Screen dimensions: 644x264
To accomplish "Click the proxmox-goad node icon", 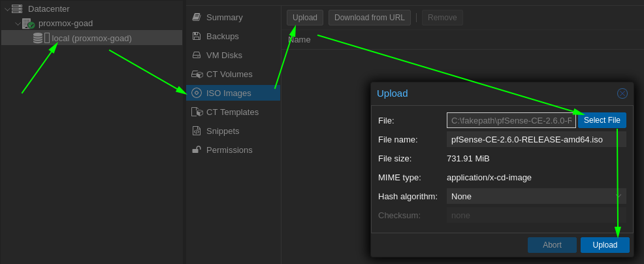I will click(x=28, y=24).
